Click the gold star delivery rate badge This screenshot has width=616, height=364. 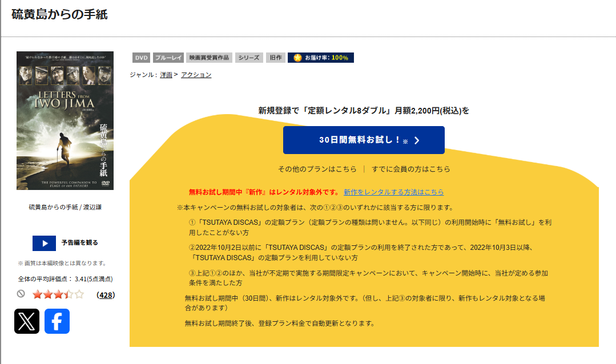click(x=321, y=58)
